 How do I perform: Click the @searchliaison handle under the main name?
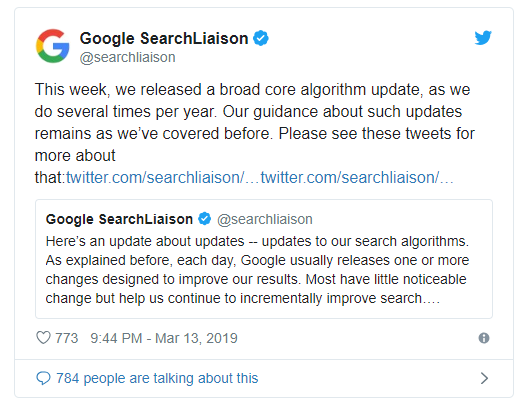pyautogui.click(x=127, y=57)
